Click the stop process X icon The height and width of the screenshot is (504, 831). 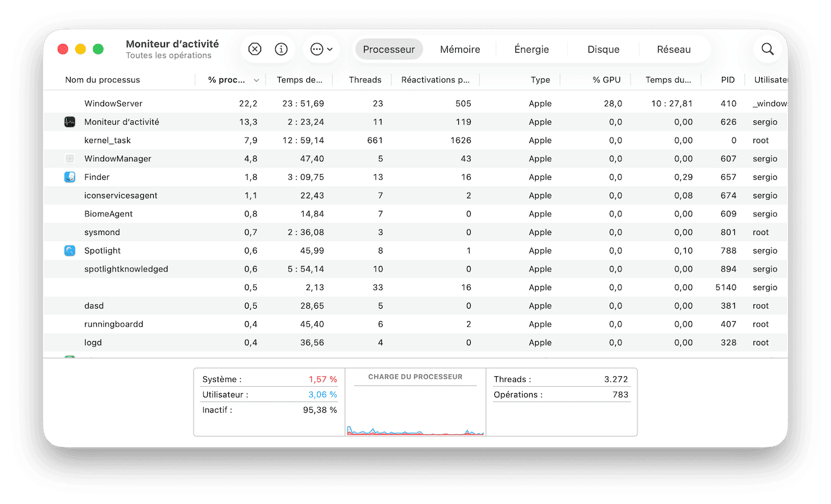[255, 50]
